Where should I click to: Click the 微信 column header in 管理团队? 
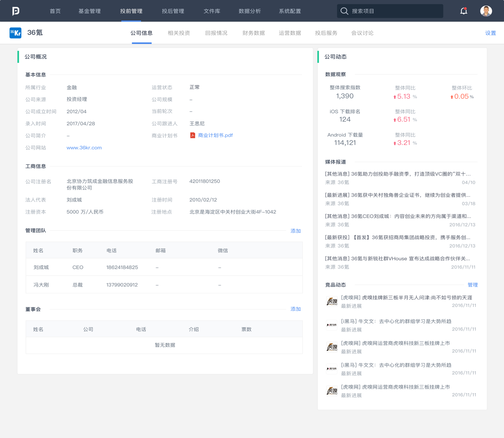tap(223, 251)
